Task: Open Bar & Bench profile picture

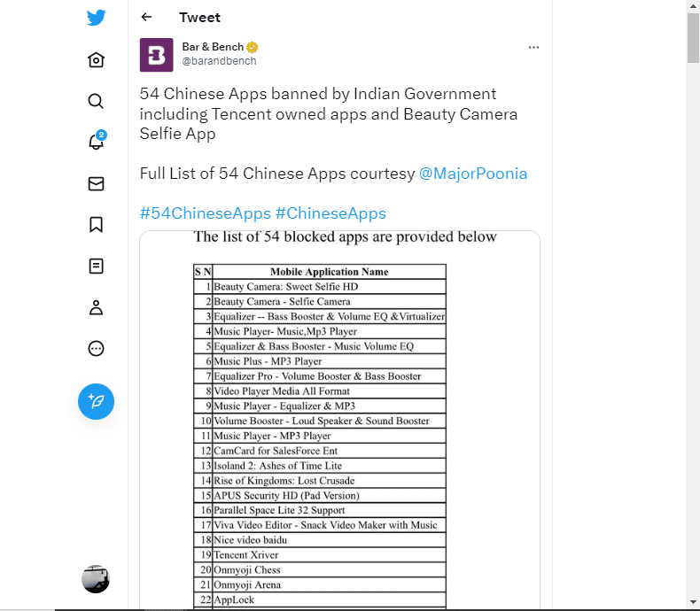Action: 156,55
